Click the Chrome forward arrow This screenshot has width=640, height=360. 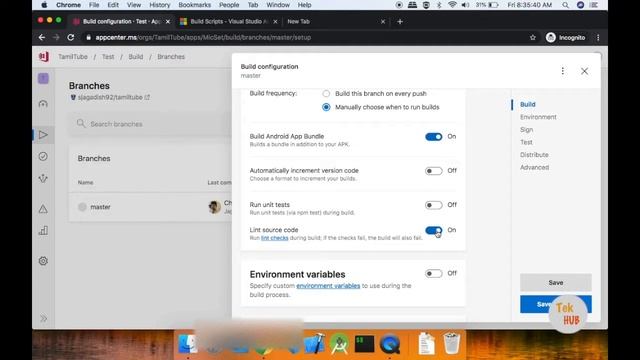(x=56, y=37)
